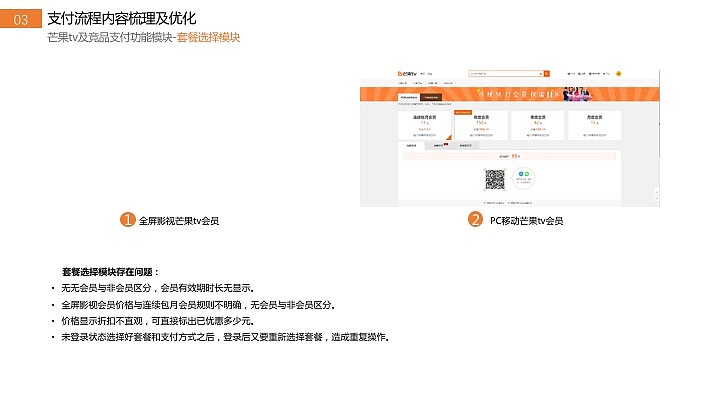
Task: Click the bullet starting with 全屏影视会员价格
Action: (x=198, y=305)
